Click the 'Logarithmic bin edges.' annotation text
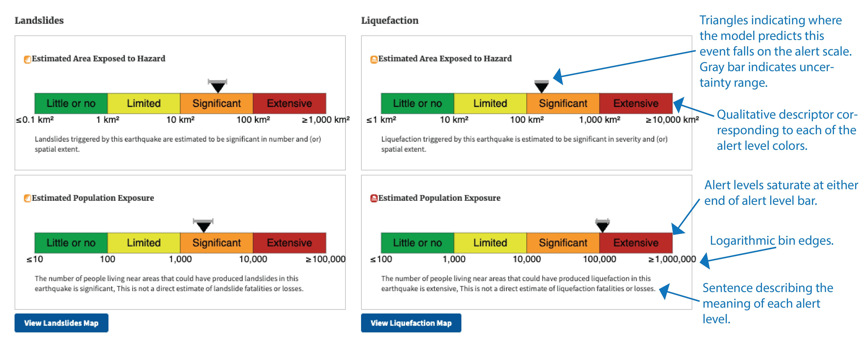868x344 pixels. point(772,240)
